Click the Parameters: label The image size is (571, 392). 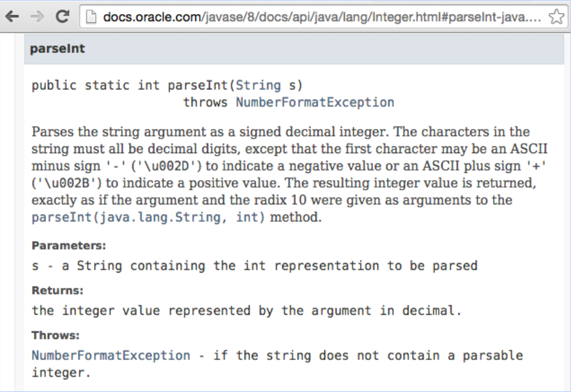coord(69,245)
